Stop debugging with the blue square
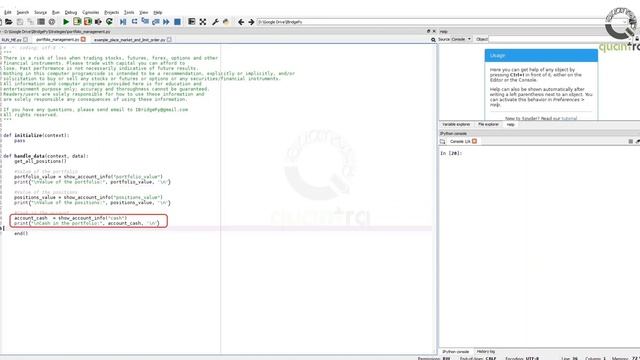 tap(177, 22)
